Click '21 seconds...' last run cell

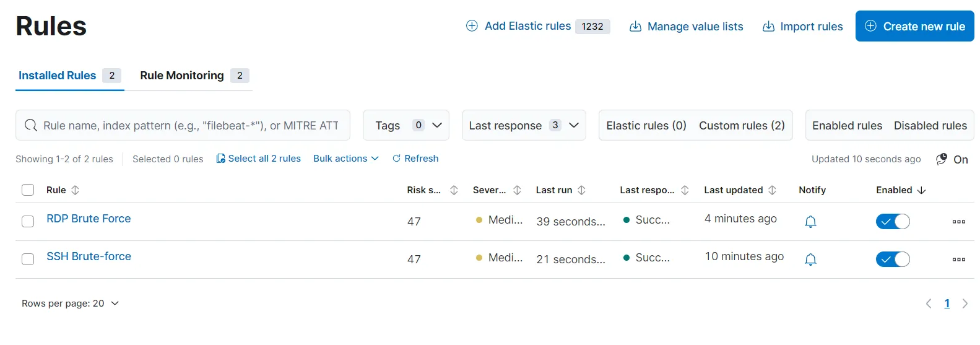click(x=571, y=260)
